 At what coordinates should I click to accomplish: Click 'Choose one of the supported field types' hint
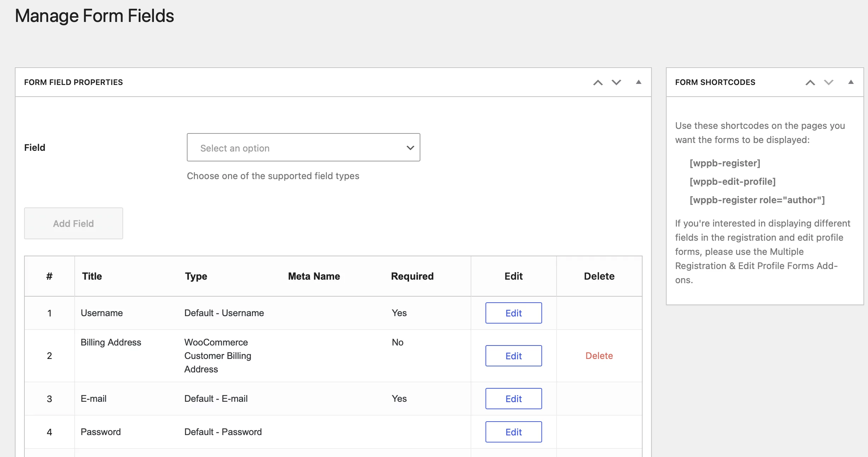coord(273,176)
